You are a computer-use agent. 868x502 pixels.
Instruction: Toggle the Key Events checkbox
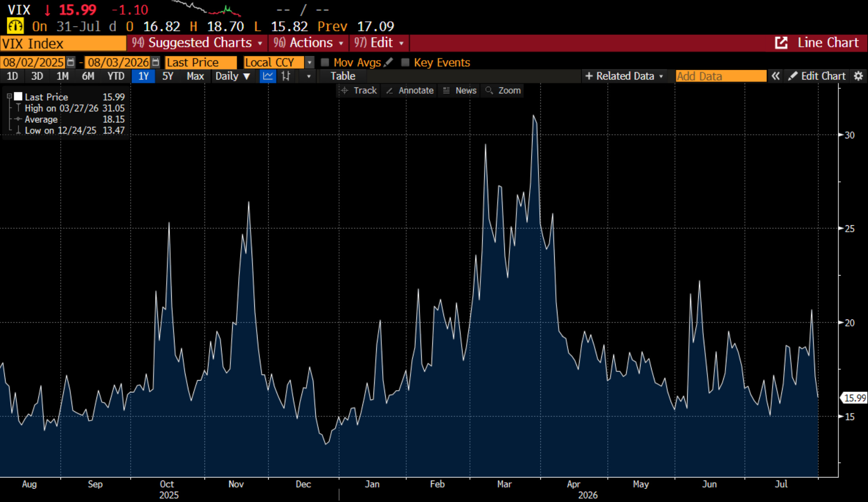point(405,62)
